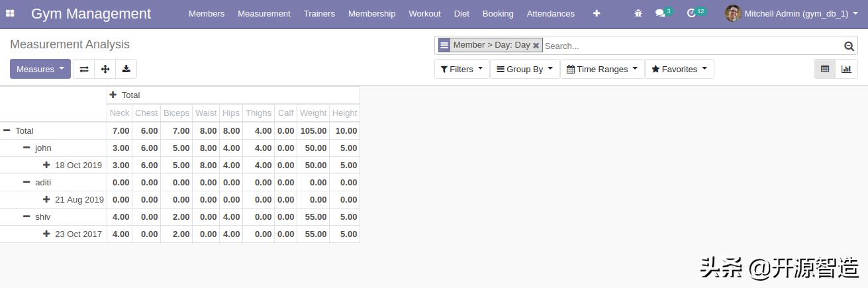Open the Time Ranges dropdown

602,69
